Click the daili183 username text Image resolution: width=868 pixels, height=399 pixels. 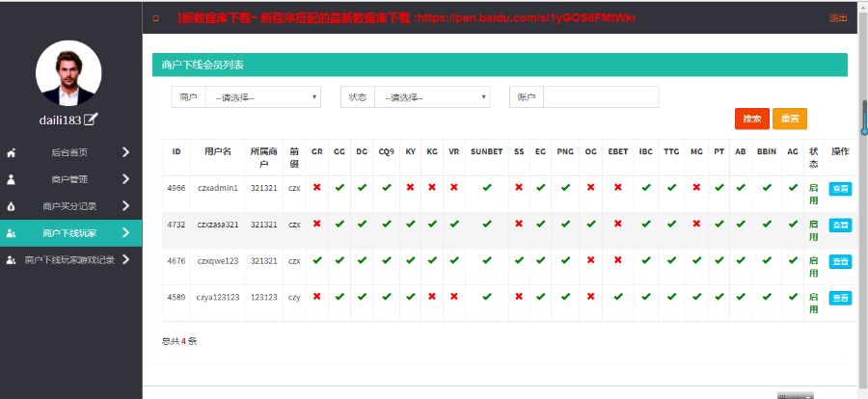click(61, 120)
